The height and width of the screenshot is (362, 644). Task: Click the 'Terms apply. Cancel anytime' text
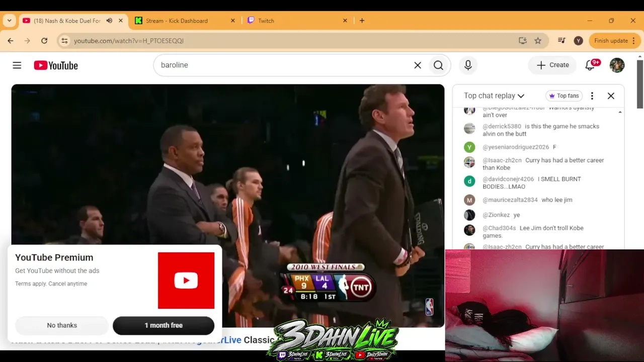pyautogui.click(x=51, y=284)
